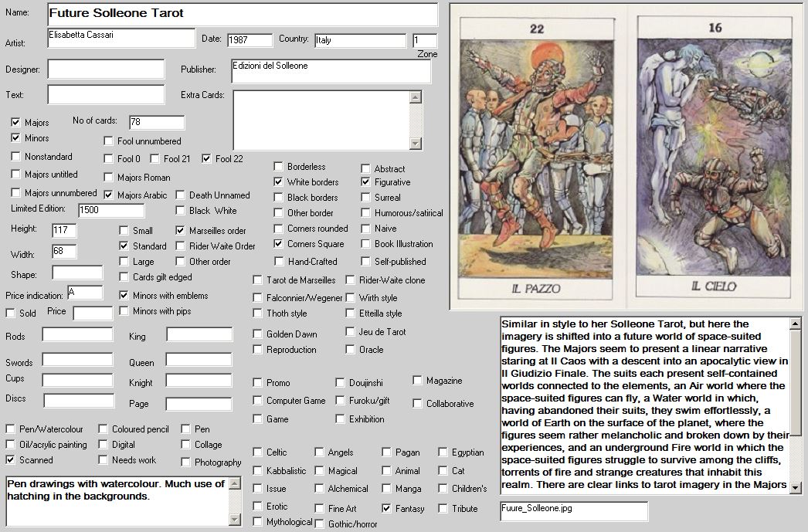Disable the Fantasy theme checkbox
Image resolution: width=808 pixels, height=532 pixels.
coord(387,509)
